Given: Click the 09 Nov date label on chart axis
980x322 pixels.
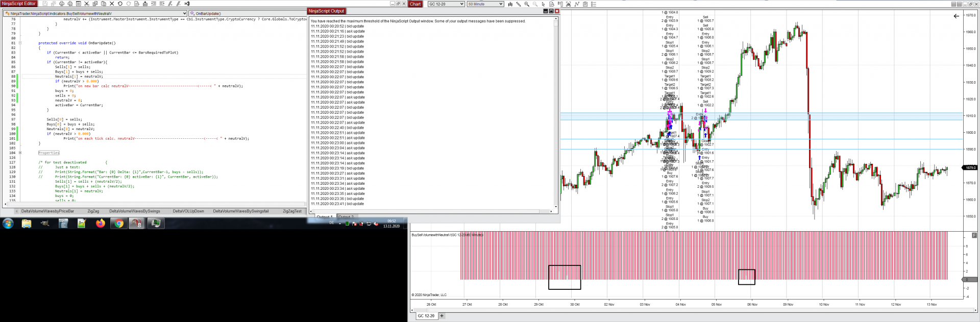Looking at the screenshot, I should click(788, 305).
